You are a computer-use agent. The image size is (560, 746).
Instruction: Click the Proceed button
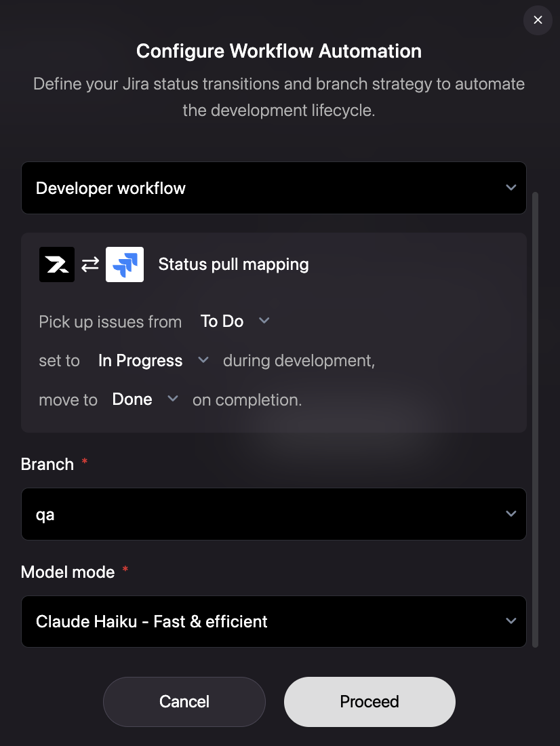coord(369,702)
